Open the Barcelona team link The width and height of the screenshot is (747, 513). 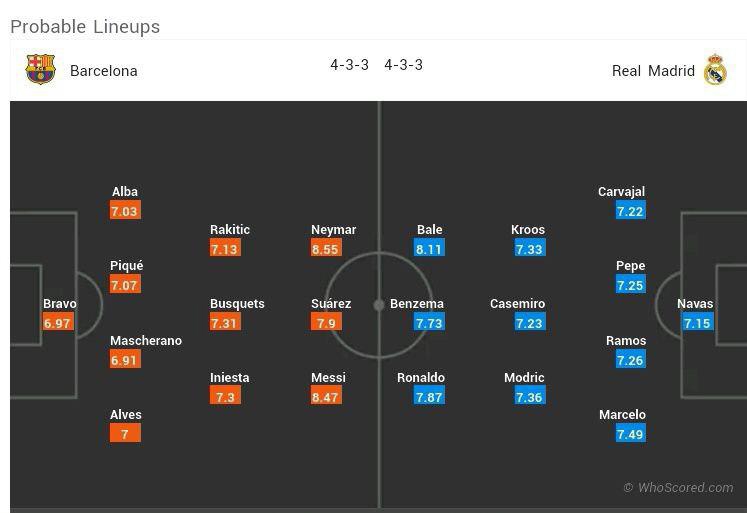pos(104,71)
